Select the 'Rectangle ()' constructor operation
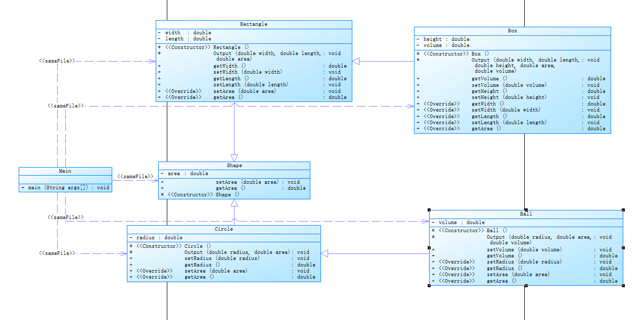This screenshot has width=644, height=320. (x=203, y=47)
